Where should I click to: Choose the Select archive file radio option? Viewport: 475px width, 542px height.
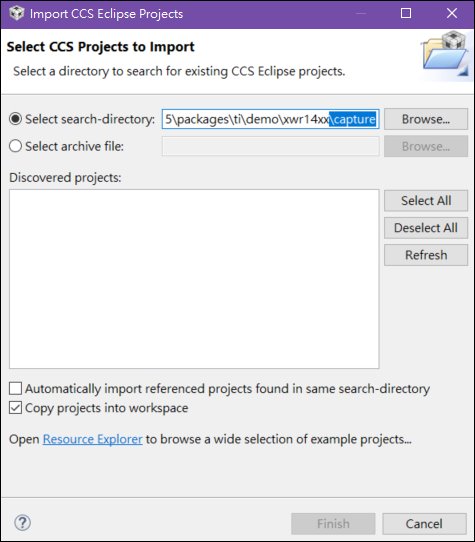[16, 146]
